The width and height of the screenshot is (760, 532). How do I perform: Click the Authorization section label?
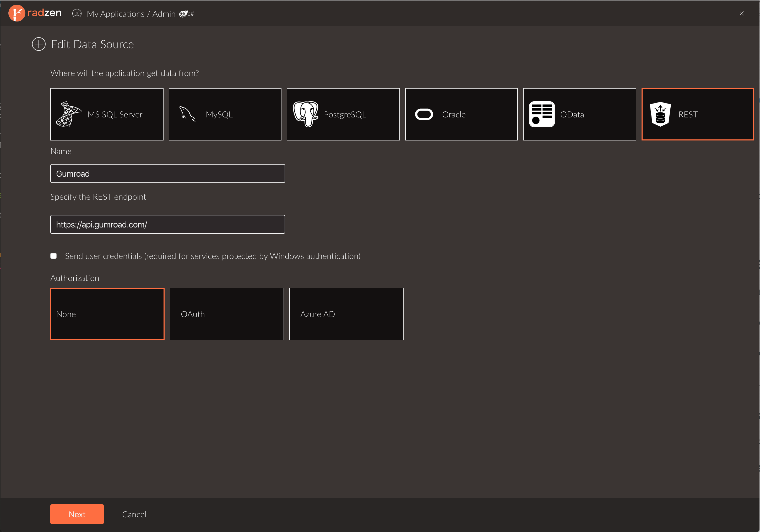(75, 278)
